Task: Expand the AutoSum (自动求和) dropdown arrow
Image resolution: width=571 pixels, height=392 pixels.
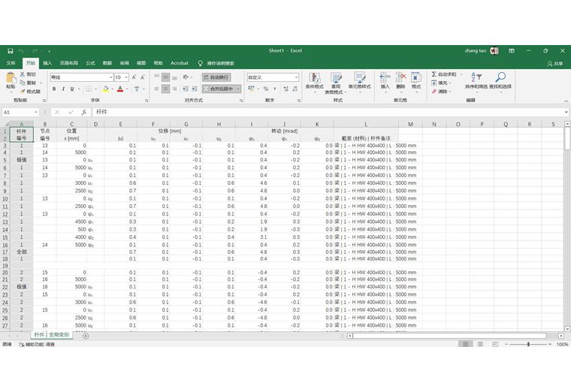Action: click(x=461, y=74)
